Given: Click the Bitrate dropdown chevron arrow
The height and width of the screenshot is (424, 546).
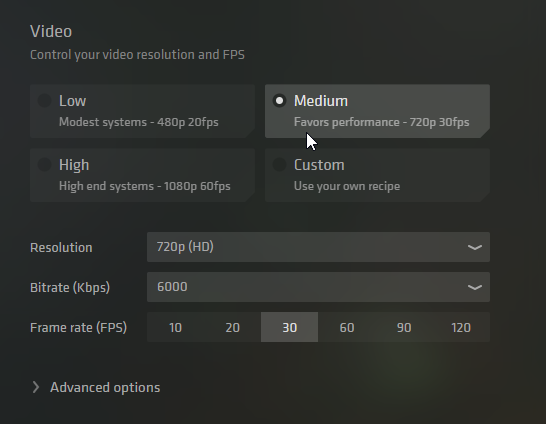Looking at the screenshot, I should point(475,287).
